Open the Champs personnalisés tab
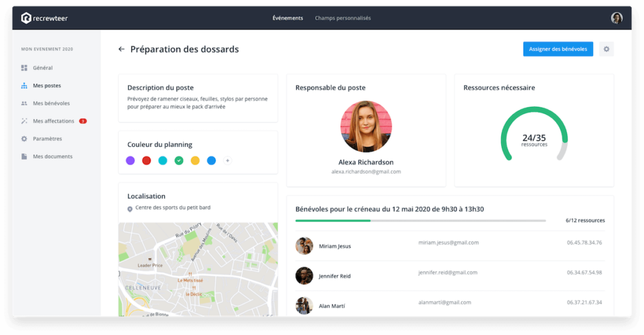644x335 pixels. click(x=343, y=18)
